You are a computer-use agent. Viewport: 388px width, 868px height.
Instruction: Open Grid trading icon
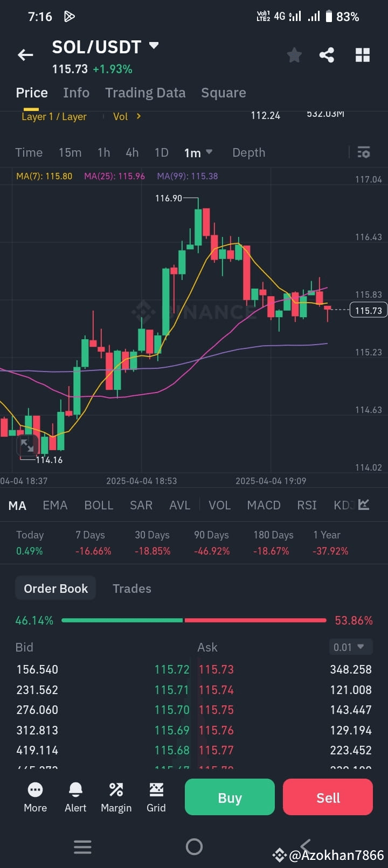click(156, 797)
